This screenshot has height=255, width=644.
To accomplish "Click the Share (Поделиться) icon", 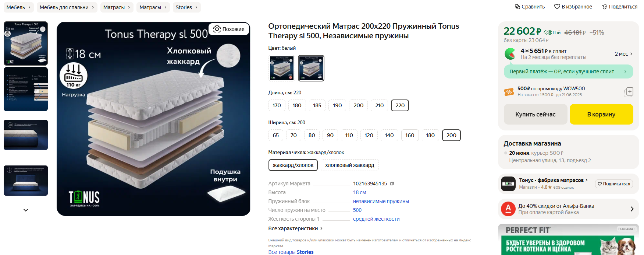I will coord(604,7).
